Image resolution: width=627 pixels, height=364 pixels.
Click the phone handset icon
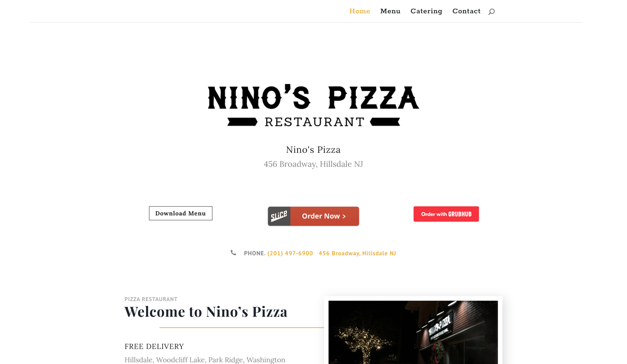click(x=233, y=253)
